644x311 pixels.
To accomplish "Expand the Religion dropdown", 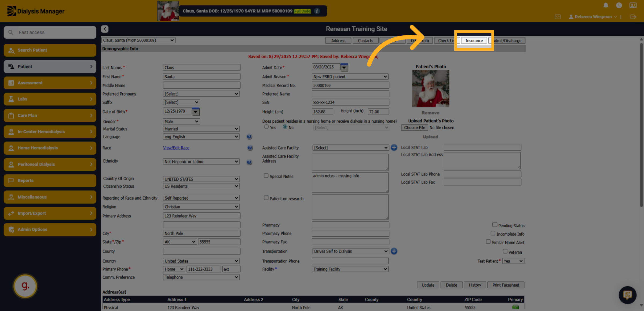I will [x=201, y=207].
